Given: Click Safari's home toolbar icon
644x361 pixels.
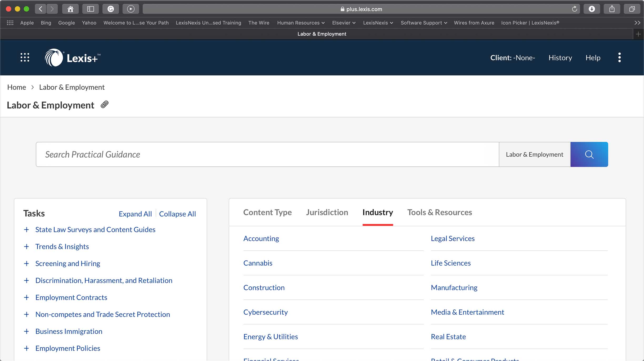Looking at the screenshot, I should click(x=70, y=9).
